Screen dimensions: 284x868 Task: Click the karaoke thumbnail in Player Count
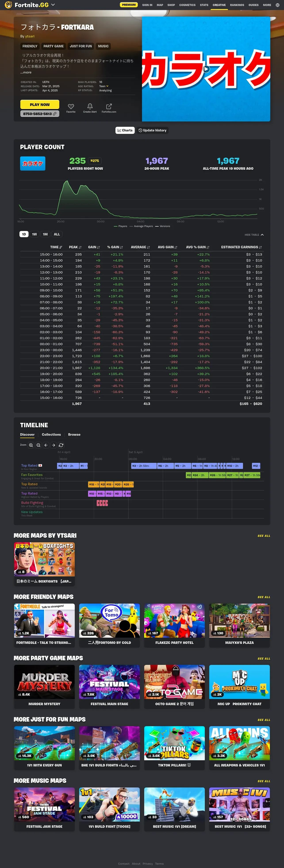tap(33, 164)
